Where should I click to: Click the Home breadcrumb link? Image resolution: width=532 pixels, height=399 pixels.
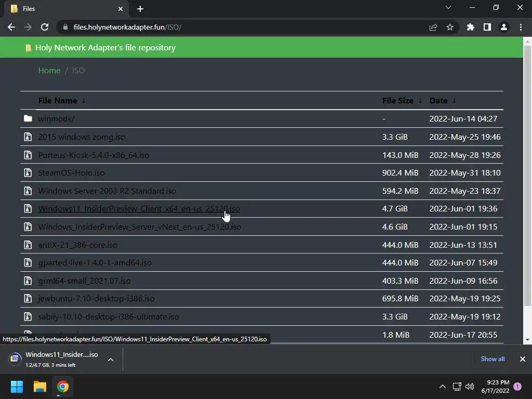tap(49, 71)
